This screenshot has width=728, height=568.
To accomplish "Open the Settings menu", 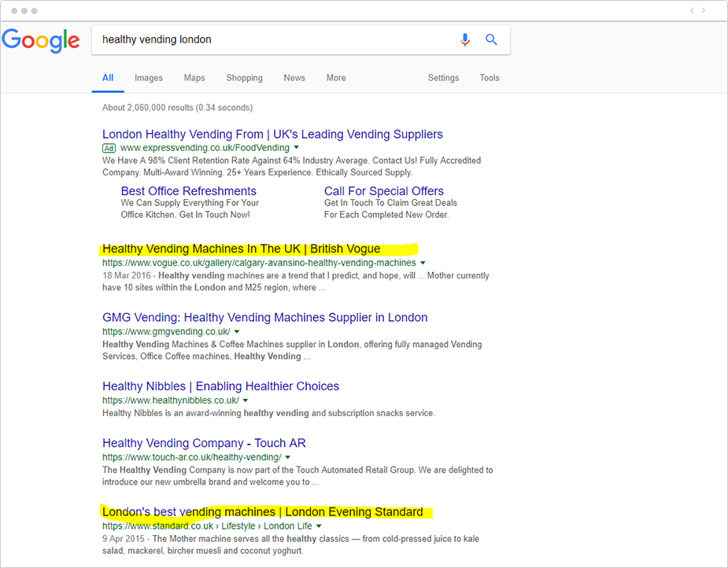I will [x=443, y=78].
